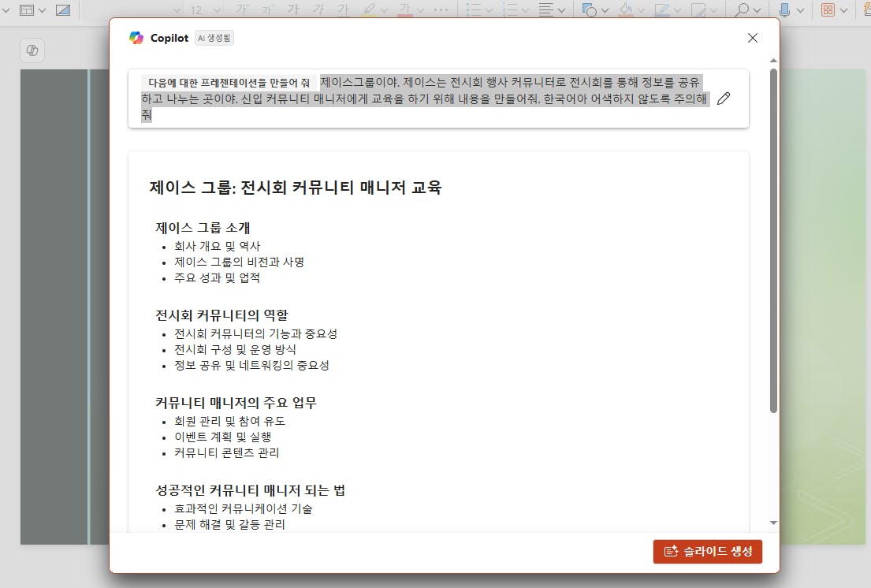Screen dimensions: 871x588
Task: Expand the shapes dropdown arrow
Action: coord(605,10)
